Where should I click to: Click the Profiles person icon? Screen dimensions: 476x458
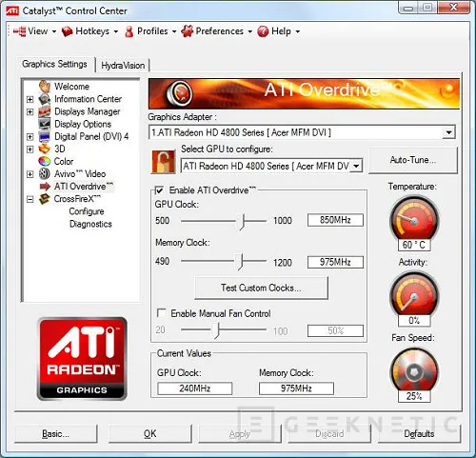pos(129,31)
